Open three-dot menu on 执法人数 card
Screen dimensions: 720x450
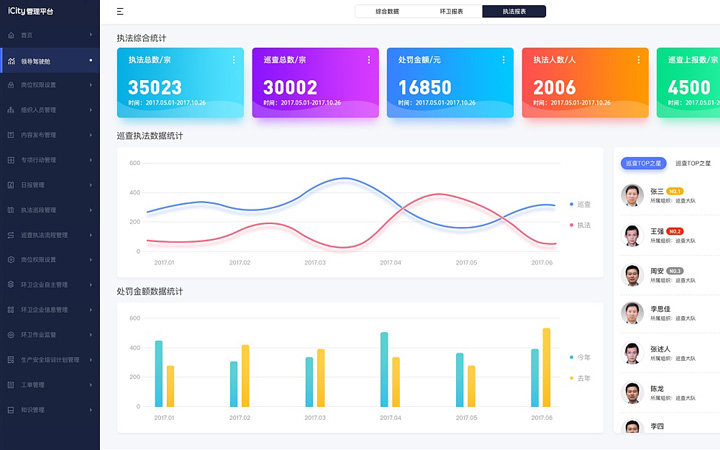pyautogui.click(x=639, y=60)
